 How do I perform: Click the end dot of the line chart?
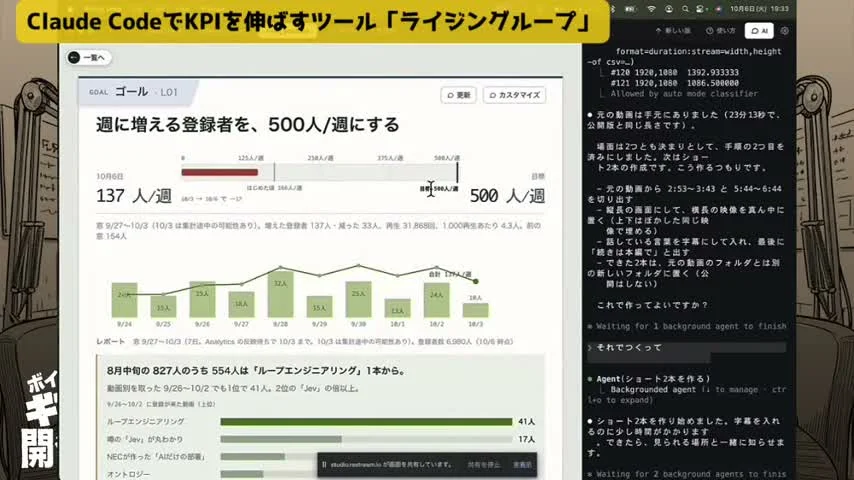point(475,281)
